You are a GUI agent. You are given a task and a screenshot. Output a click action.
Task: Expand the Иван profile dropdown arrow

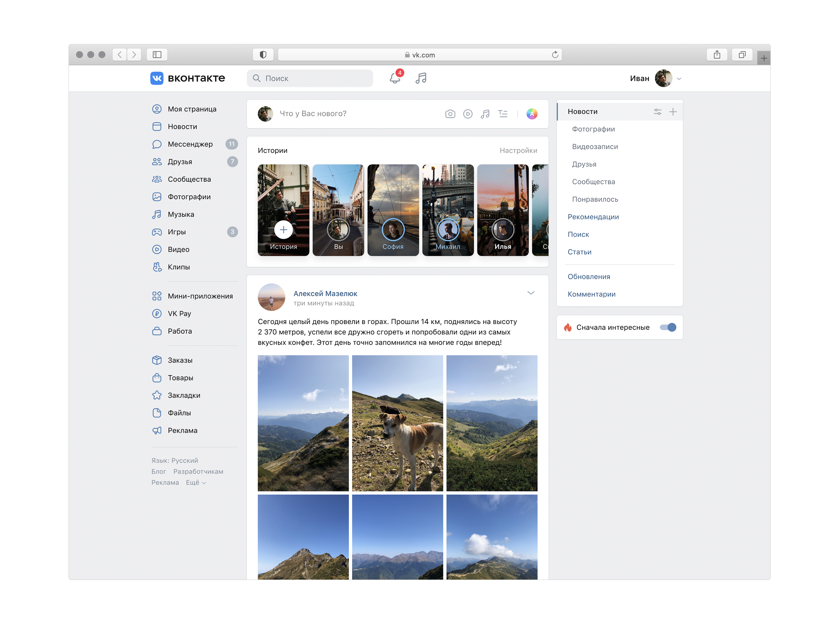pyautogui.click(x=679, y=79)
